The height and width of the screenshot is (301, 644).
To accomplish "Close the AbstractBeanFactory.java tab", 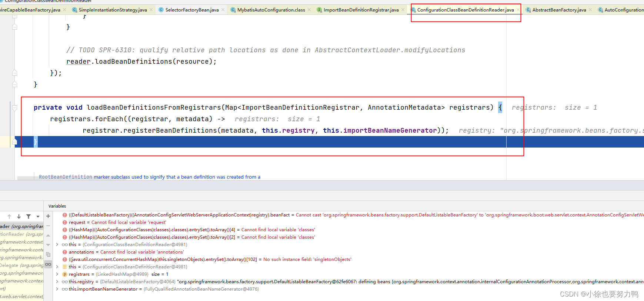I will coord(590,10).
